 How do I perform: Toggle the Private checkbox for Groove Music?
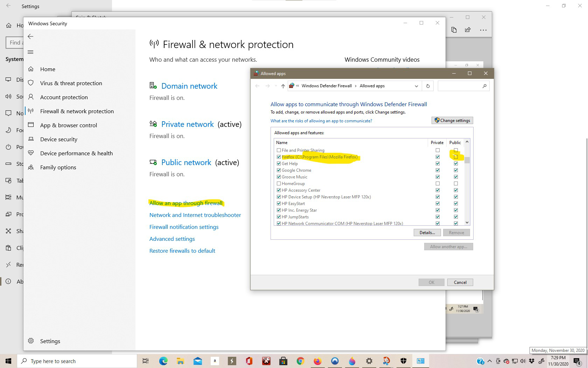(x=437, y=177)
